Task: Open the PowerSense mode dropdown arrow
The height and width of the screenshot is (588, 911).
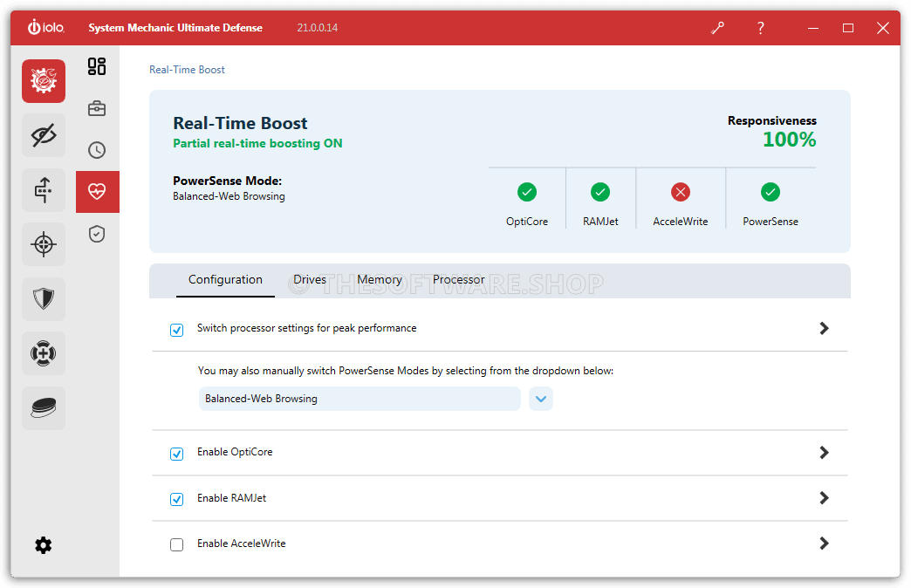Action: point(541,399)
